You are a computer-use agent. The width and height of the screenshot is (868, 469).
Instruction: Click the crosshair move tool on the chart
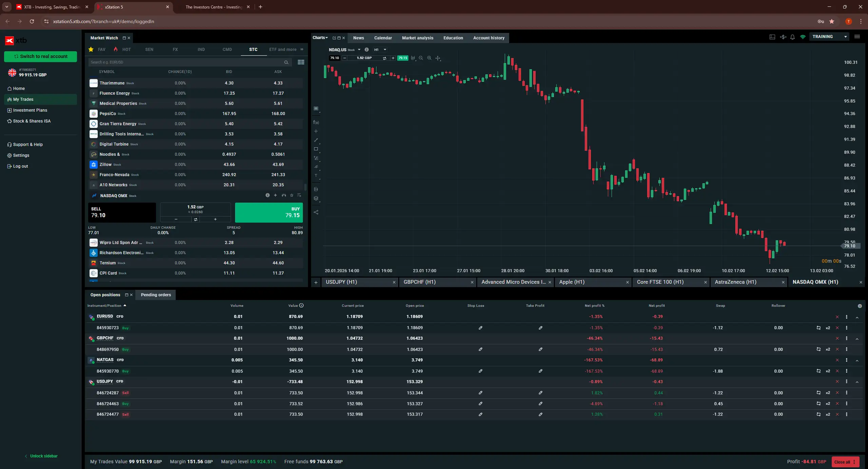438,58
